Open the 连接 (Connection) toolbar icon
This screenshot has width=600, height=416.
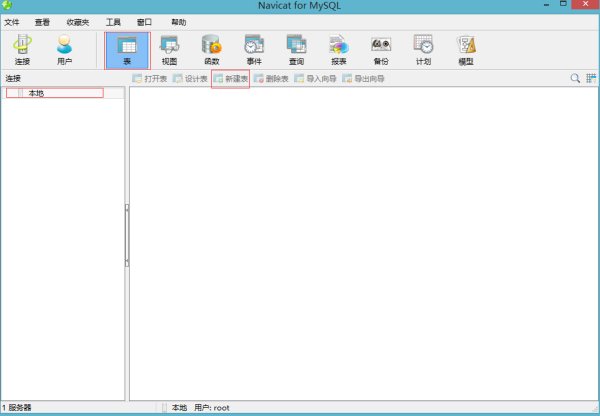pyautogui.click(x=22, y=50)
